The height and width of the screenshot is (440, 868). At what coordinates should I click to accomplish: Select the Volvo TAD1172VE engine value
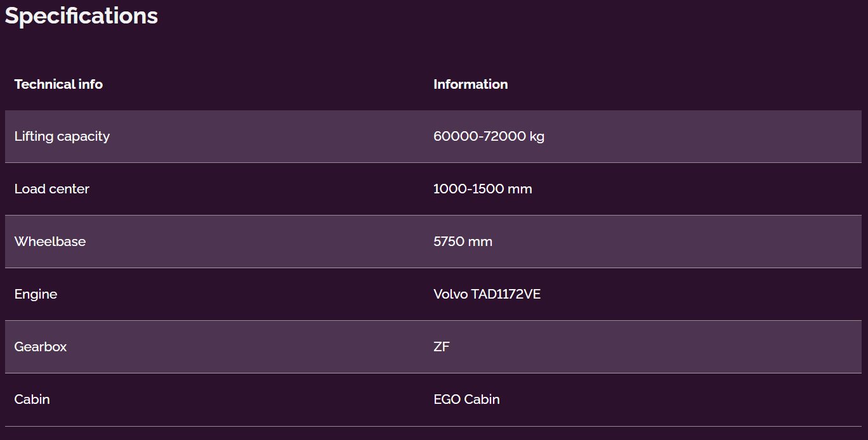(x=487, y=294)
